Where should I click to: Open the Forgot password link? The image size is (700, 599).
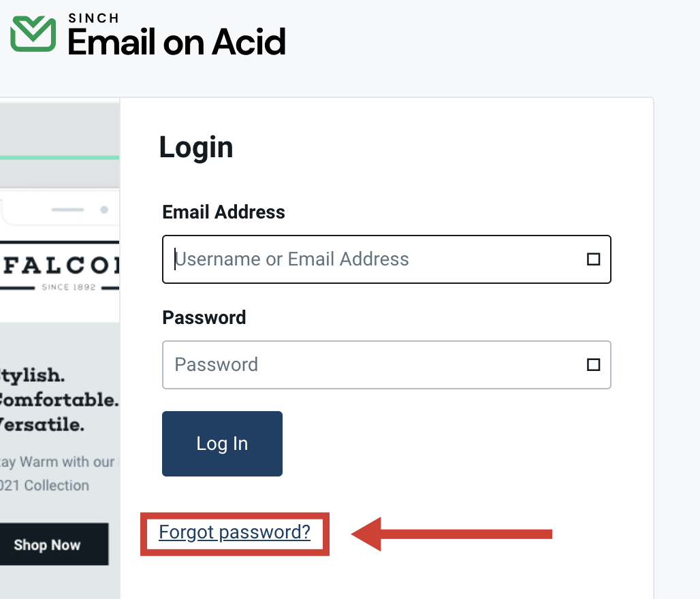pos(234,532)
